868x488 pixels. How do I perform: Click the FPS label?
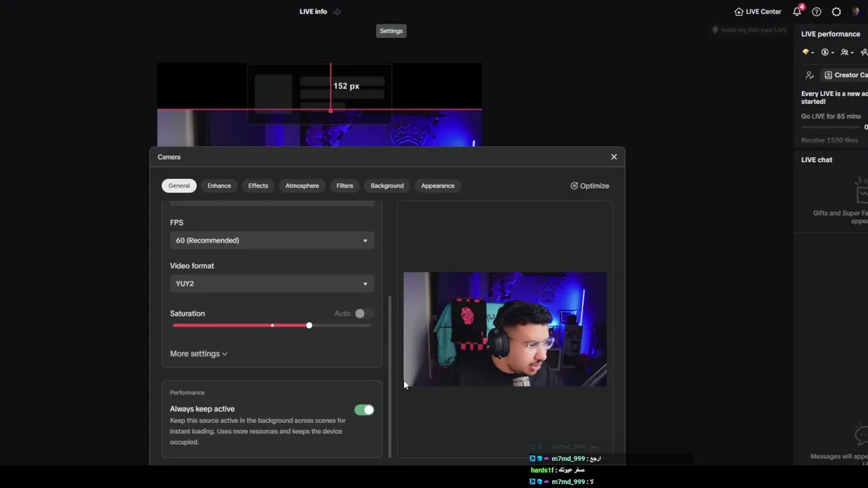[176, 222]
